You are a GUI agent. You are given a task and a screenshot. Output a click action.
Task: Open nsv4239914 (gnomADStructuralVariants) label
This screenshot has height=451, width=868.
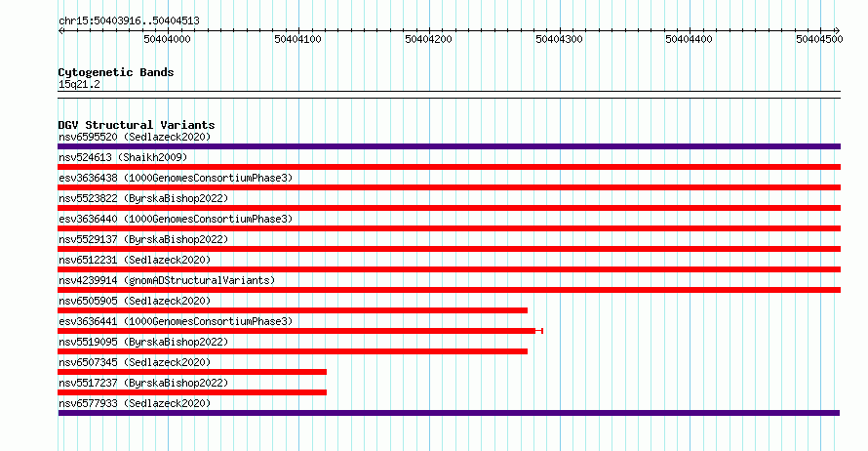point(167,280)
